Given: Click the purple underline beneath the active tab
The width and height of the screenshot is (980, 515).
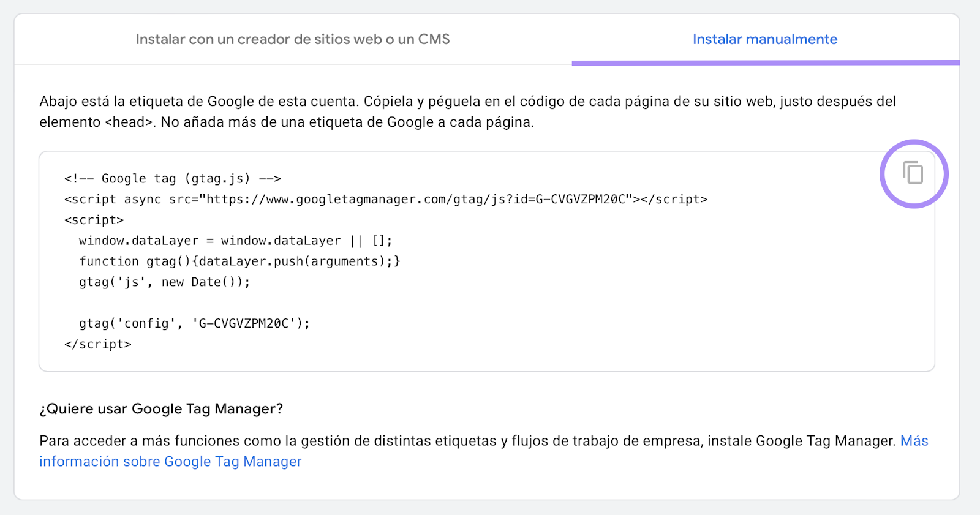Looking at the screenshot, I should pyautogui.click(x=766, y=62).
